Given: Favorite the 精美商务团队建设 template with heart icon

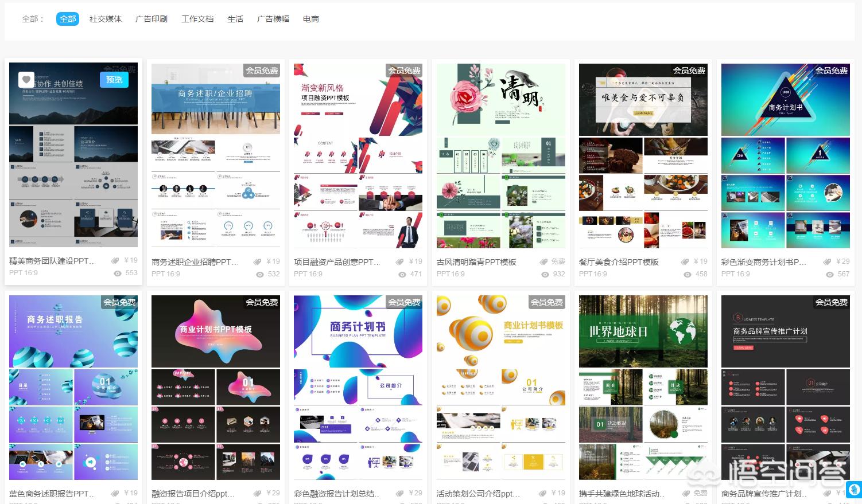Looking at the screenshot, I should coord(26,80).
